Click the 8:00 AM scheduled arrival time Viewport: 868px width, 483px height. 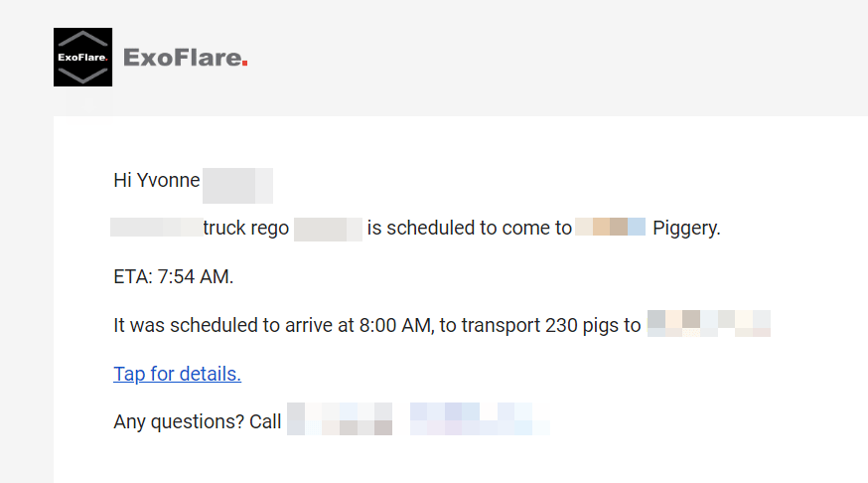tap(395, 325)
